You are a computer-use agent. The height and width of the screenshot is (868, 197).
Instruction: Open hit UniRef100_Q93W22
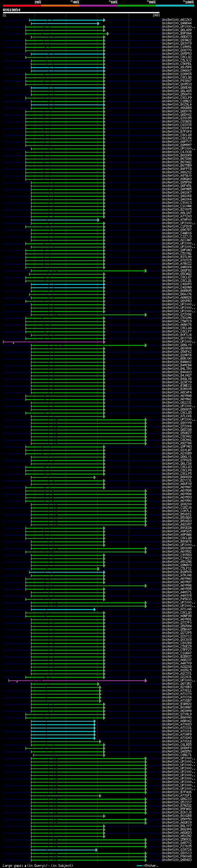click(177, 40)
